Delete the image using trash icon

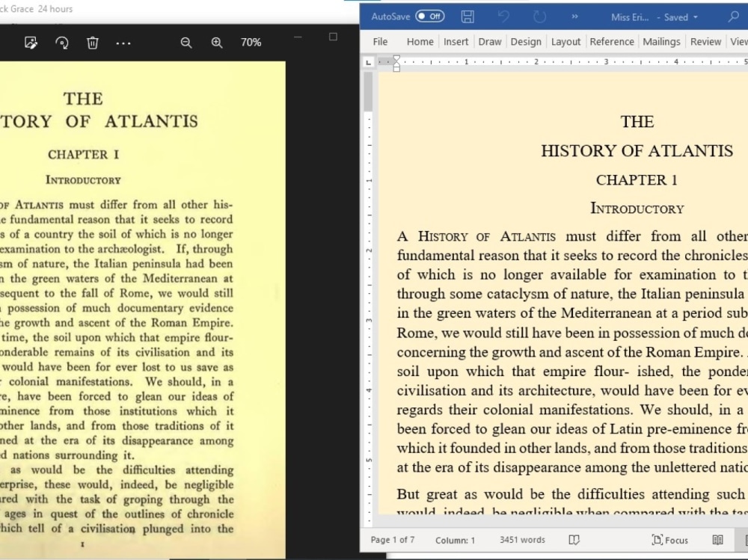(x=93, y=43)
